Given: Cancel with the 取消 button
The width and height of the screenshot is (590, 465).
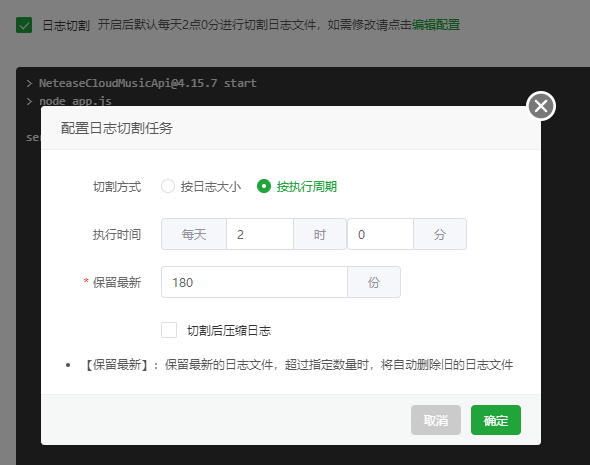Looking at the screenshot, I should [x=436, y=420].
